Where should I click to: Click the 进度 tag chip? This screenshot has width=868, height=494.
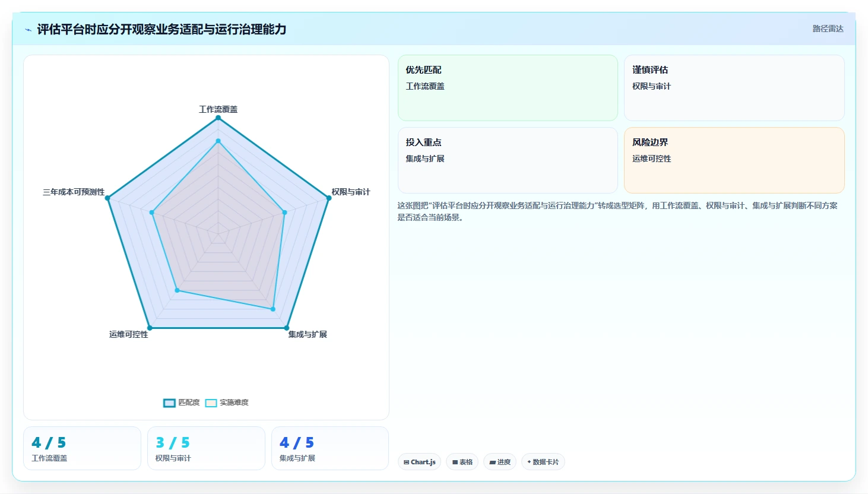(x=500, y=462)
